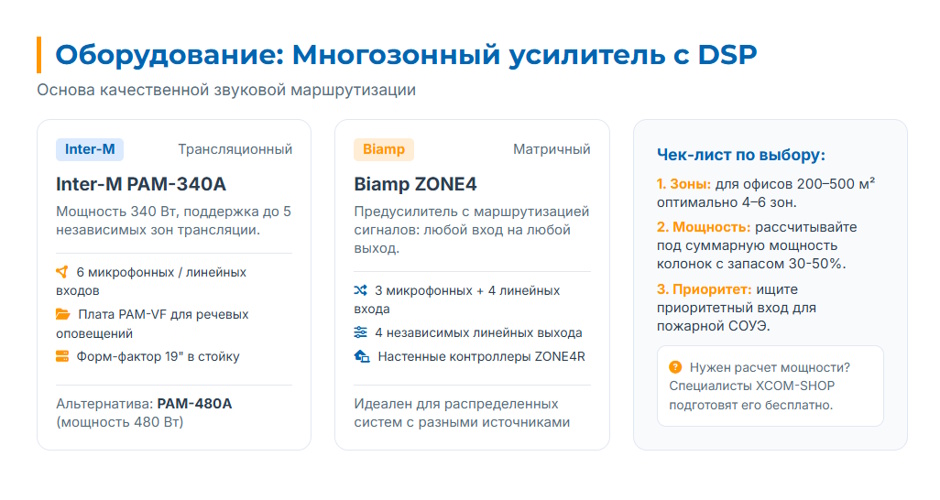Click text (мощность 480 Вт)

(119, 422)
